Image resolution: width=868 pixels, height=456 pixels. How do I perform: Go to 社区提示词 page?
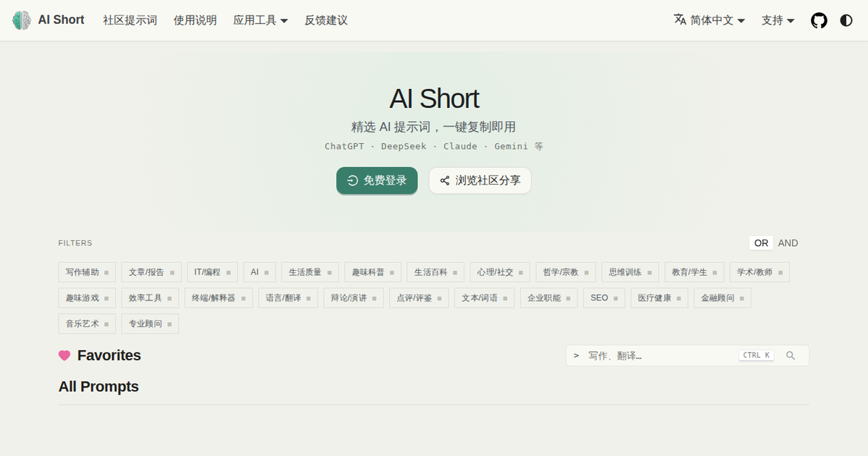pyautogui.click(x=130, y=20)
